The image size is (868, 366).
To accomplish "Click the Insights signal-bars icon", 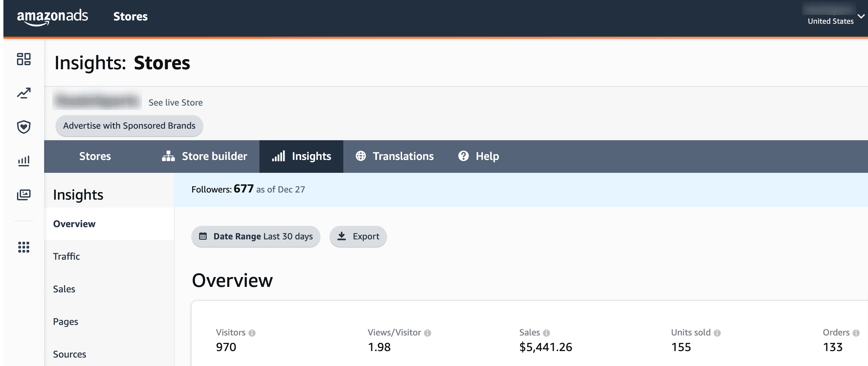I will [x=278, y=156].
